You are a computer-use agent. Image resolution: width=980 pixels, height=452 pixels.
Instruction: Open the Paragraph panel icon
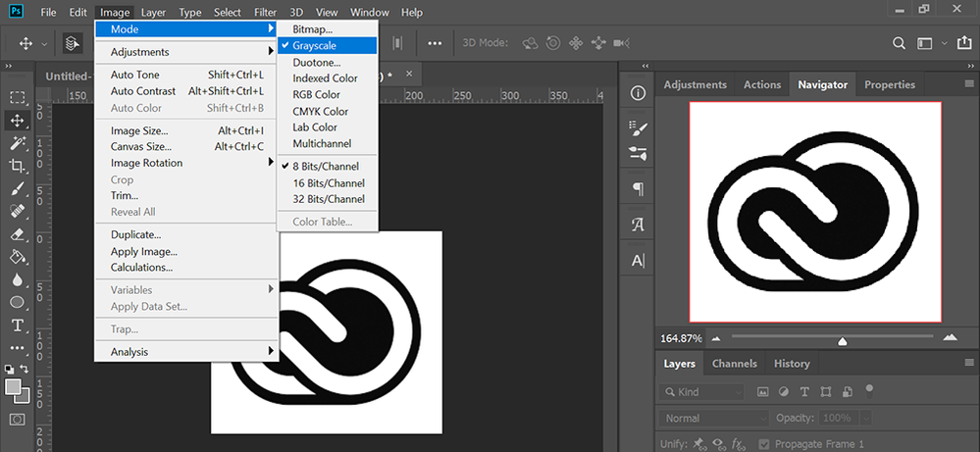click(638, 189)
